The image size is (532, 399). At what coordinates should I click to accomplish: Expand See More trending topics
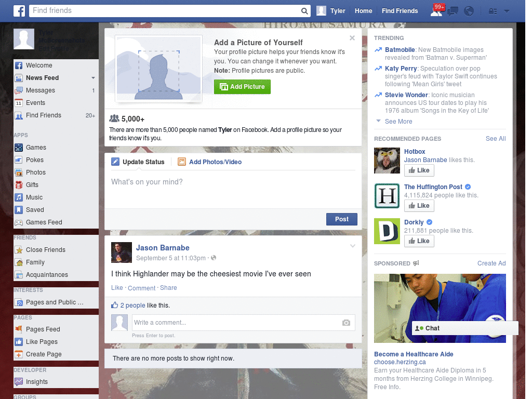[x=398, y=122]
